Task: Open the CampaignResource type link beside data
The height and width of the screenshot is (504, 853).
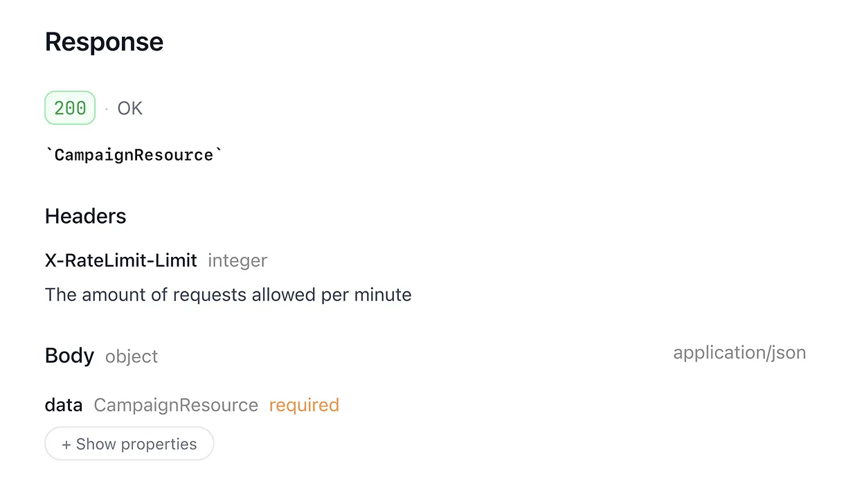Action: pyautogui.click(x=176, y=405)
